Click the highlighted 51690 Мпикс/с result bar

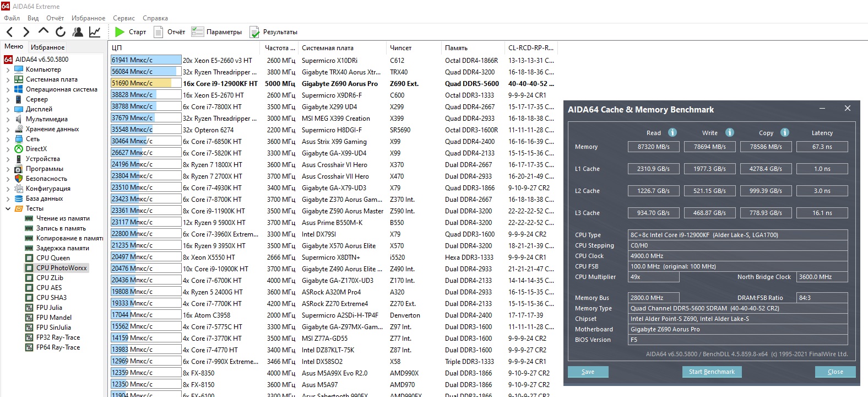coord(146,83)
